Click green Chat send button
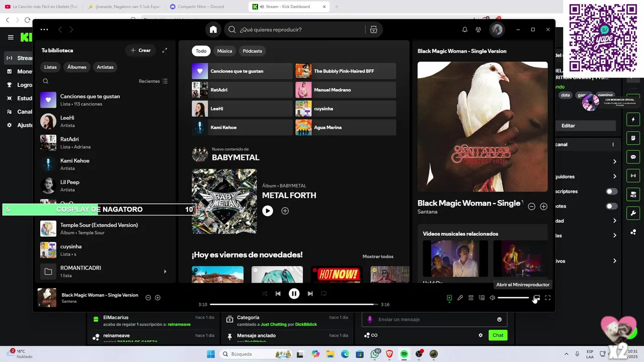 [498, 335]
